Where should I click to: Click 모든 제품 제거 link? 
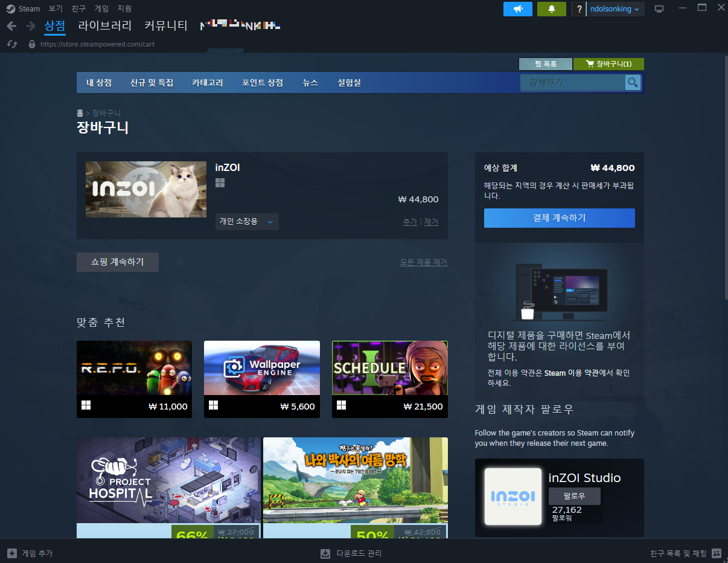click(424, 262)
